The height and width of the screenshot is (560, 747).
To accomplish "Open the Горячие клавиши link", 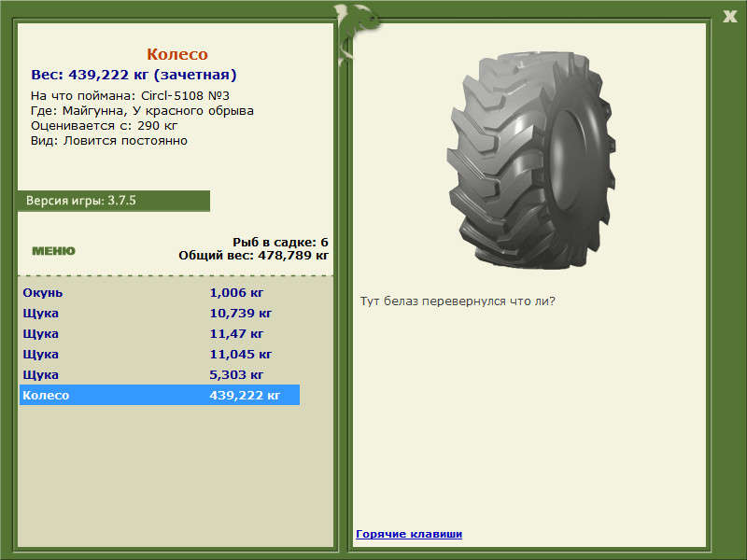I will [x=409, y=534].
